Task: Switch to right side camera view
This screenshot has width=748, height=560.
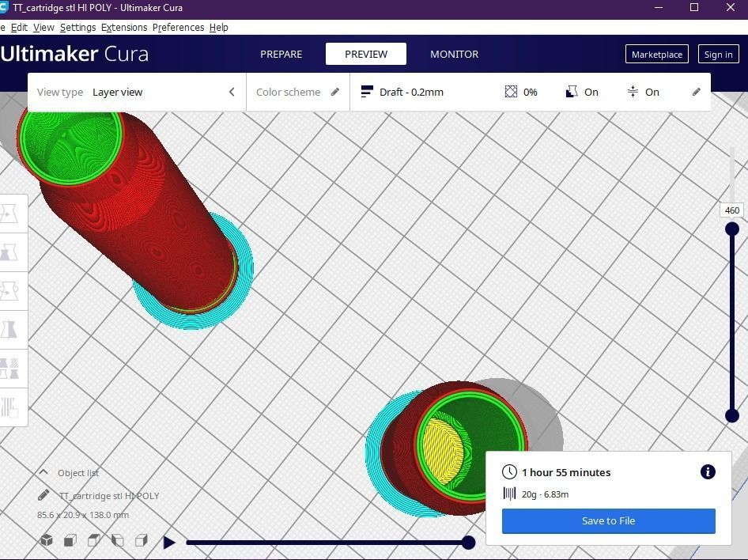Action: [142, 540]
